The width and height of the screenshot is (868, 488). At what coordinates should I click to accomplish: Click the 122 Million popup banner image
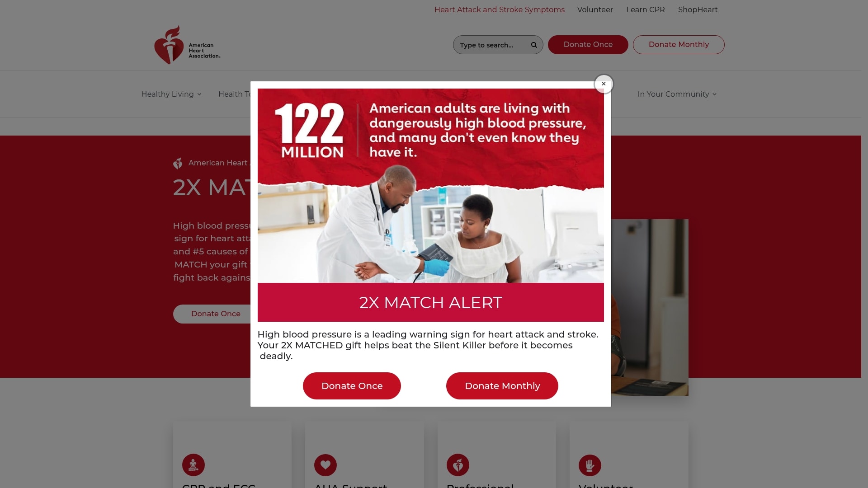[x=431, y=186]
